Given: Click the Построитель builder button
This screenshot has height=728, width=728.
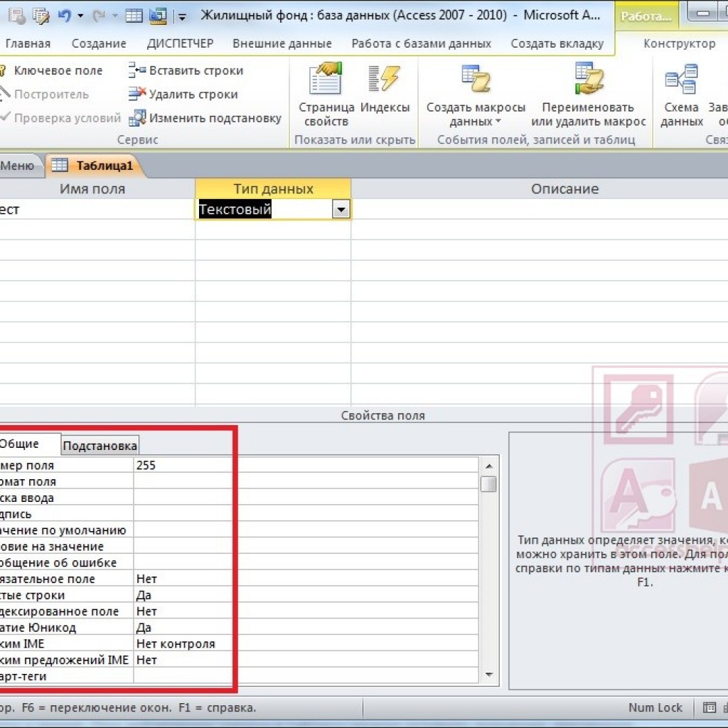Looking at the screenshot, I should click(x=45, y=95).
